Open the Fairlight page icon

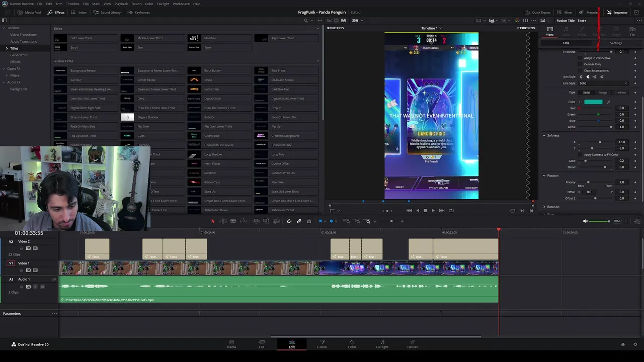382,344
